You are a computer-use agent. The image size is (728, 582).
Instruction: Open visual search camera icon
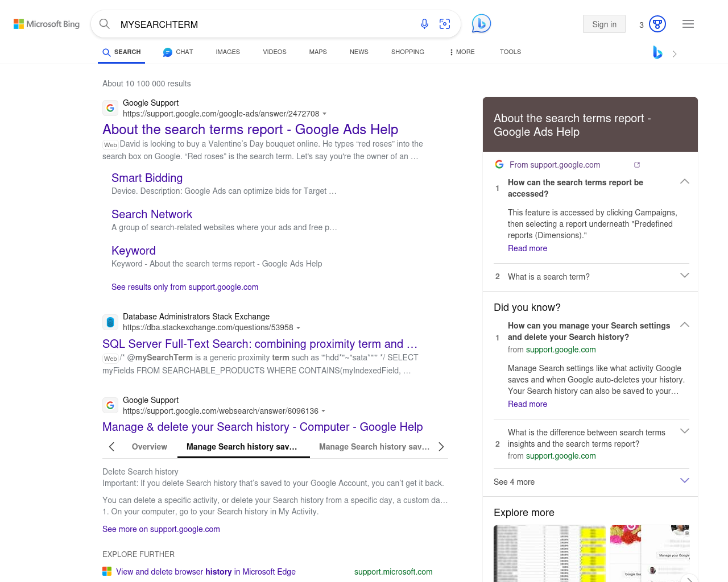[445, 24]
